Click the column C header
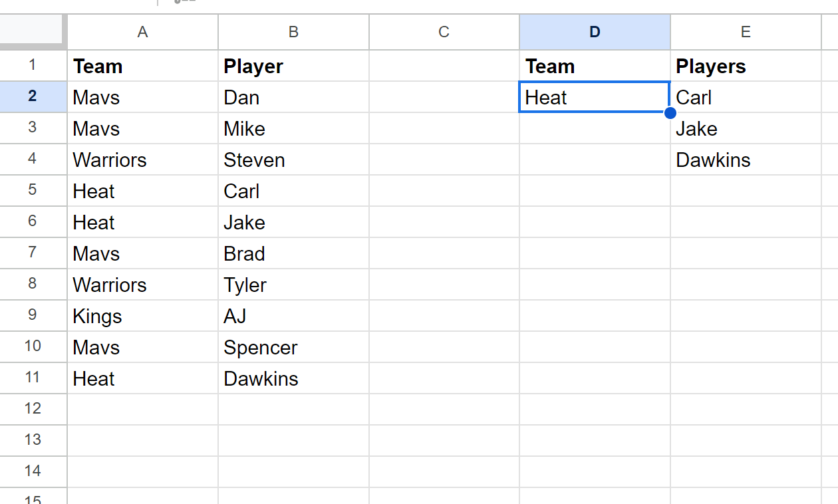The image size is (838, 504). tap(444, 32)
